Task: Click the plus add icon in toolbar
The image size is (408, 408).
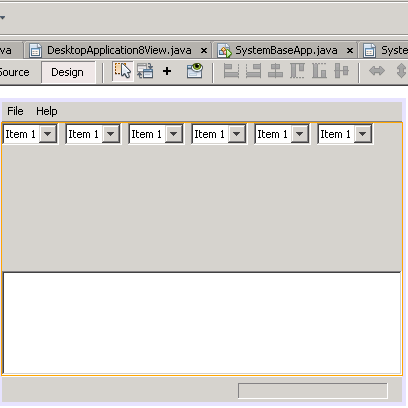Action: (167, 71)
